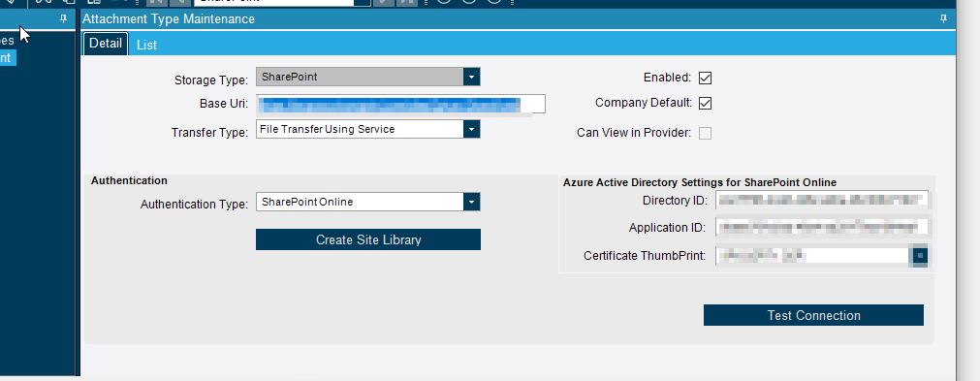The image size is (980, 381).
Task: Click the Create Site Library button
Action: pyautogui.click(x=368, y=239)
